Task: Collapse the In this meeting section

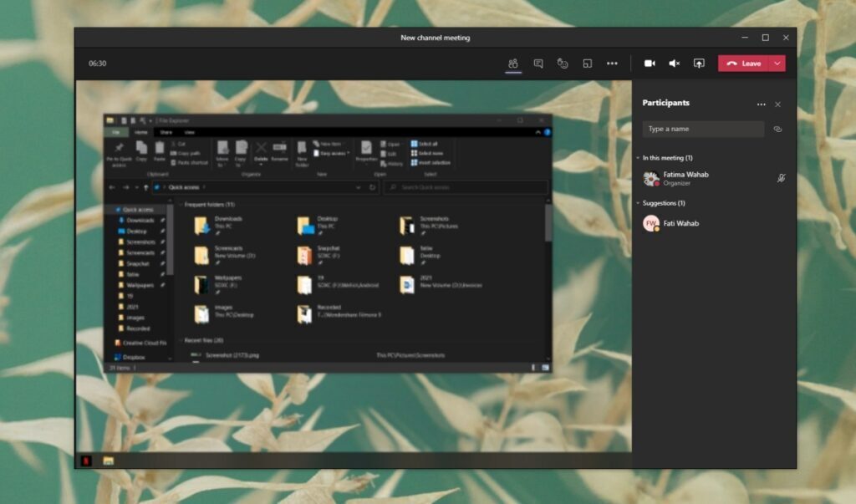Action: [x=638, y=157]
